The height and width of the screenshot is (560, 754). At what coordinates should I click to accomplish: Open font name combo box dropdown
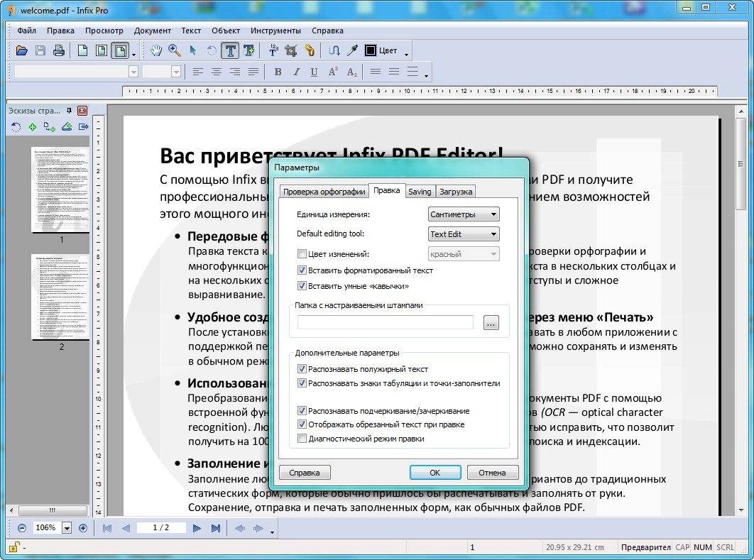[133, 72]
